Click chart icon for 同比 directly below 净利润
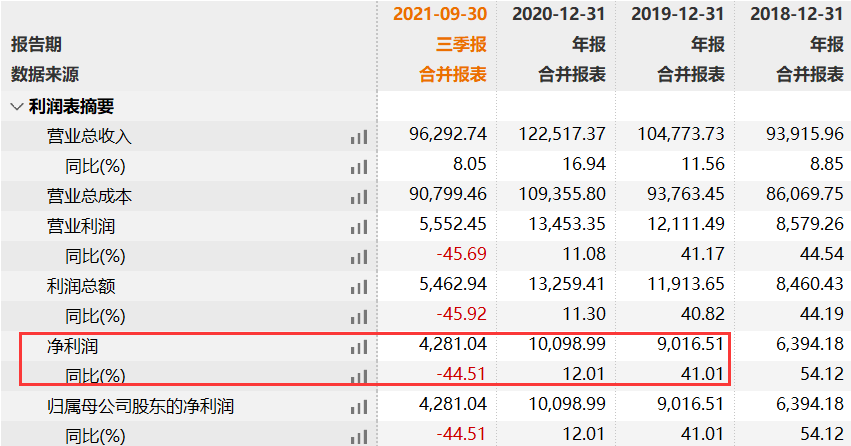 tap(358, 376)
